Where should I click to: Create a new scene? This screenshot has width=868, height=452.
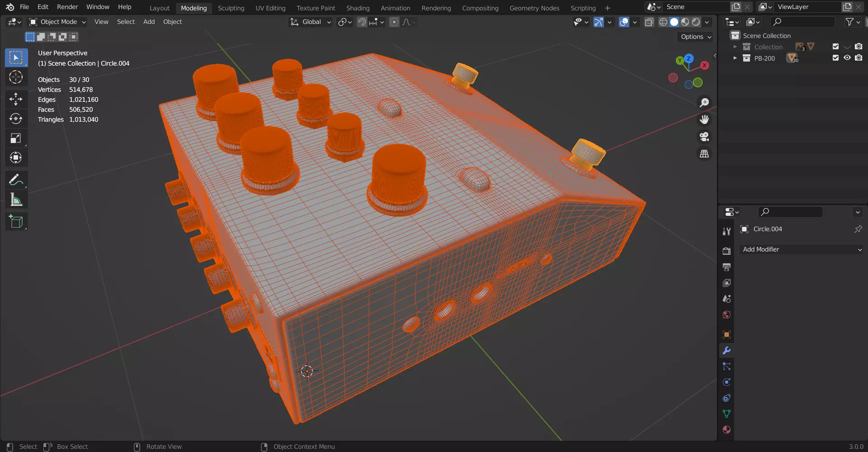736,7
